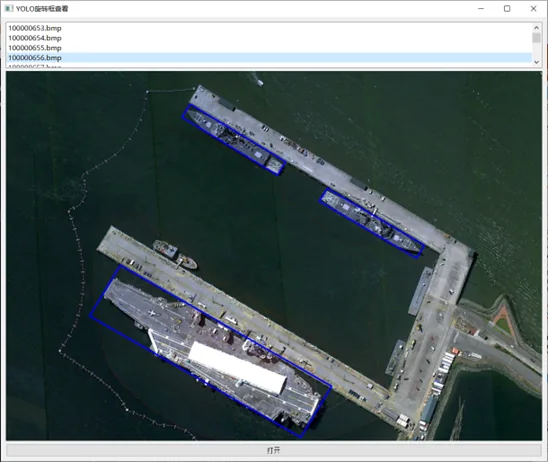Close the YOLO viewer window
Image resolution: width=548 pixels, height=462 pixels.
(x=533, y=8)
